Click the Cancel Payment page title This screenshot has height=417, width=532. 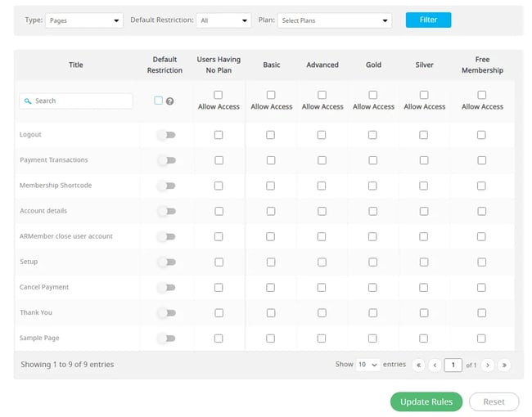click(44, 287)
